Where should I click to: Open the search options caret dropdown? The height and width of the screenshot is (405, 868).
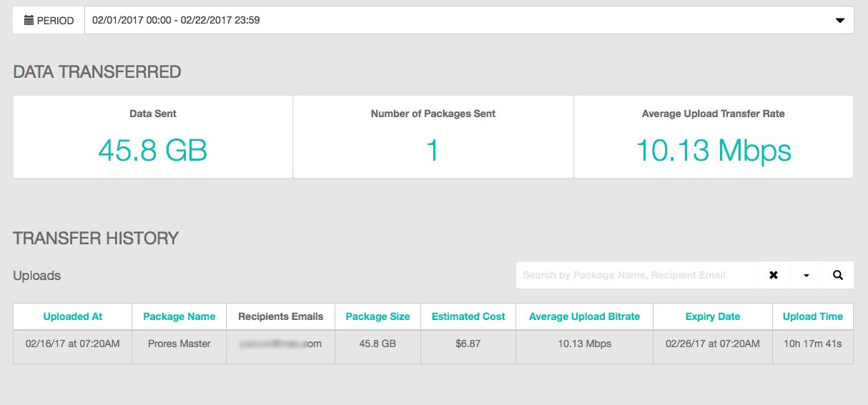pos(806,275)
